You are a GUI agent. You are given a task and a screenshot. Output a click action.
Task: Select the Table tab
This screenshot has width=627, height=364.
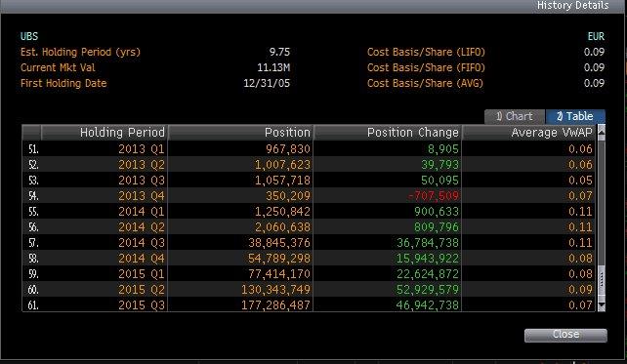click(x=575, y=116)
